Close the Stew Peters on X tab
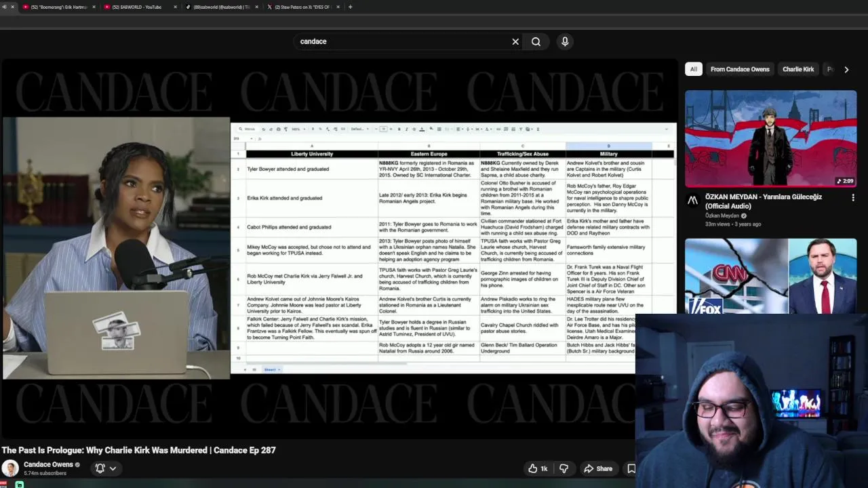Viewport: 868px width, 488px height. [x=338, y=7]
